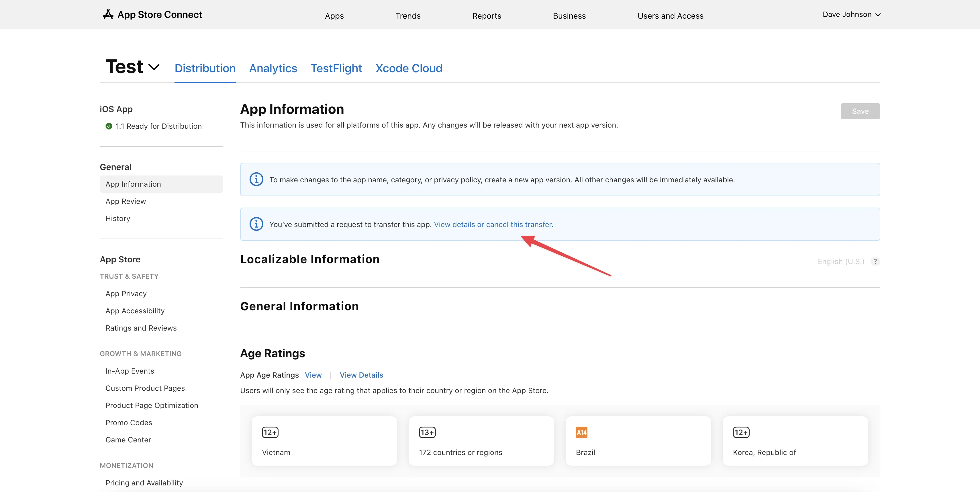
Task: Click the iOS App sidebar heading
Action: click(x=116, y=109)
